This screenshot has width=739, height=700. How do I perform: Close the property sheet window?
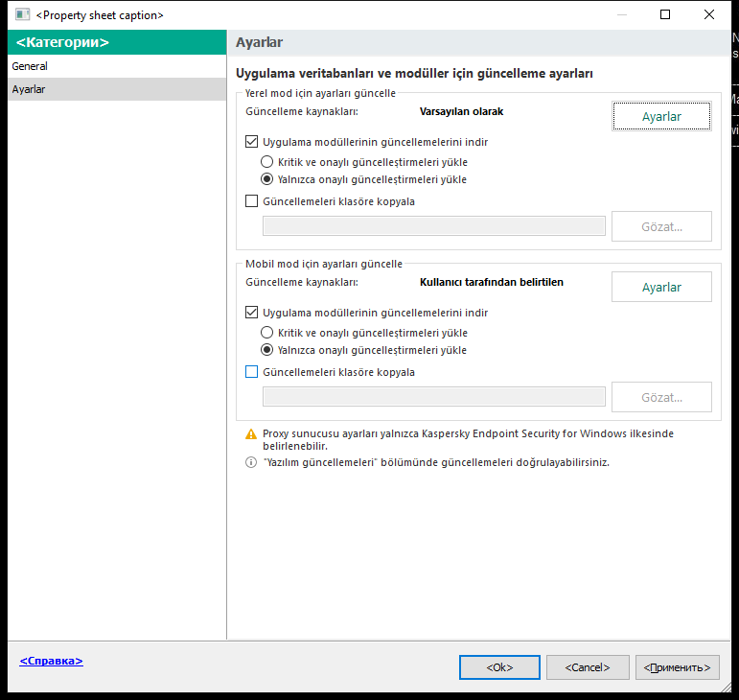pos(709,14)
